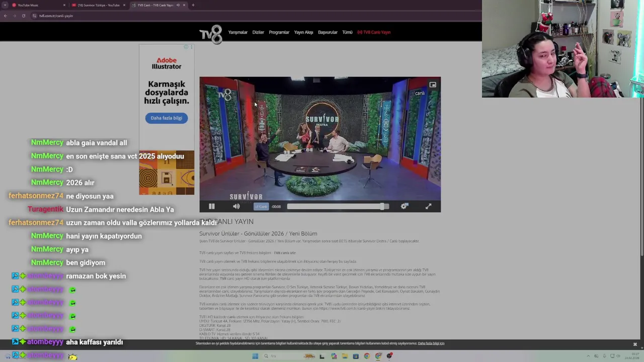Open the tab search dropdown arrow
Image resolution: width=644 pixels, height=362 pixels.
coord(5,5)
